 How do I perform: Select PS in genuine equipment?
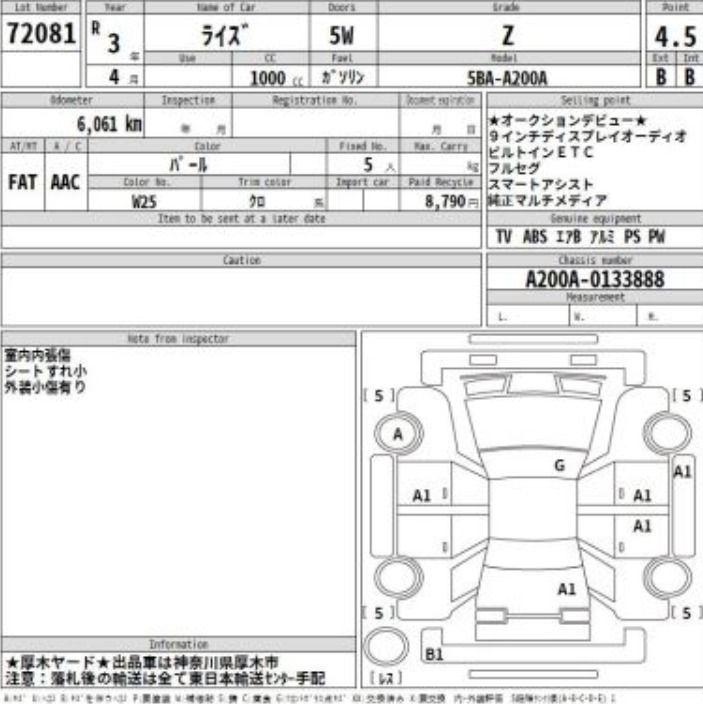632,237
